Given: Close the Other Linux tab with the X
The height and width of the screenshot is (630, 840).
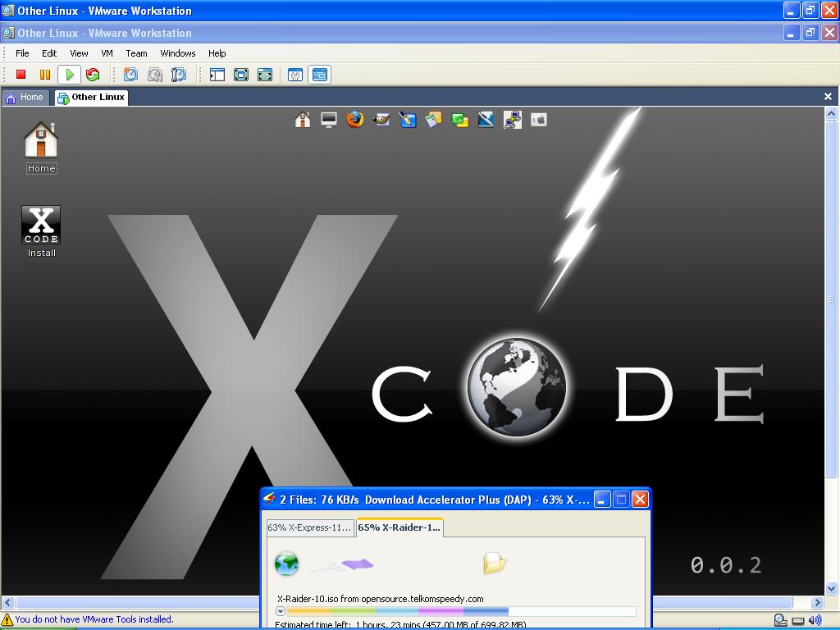Looking at the screenshot, I should pyautogui.click(x=829, y=97).
